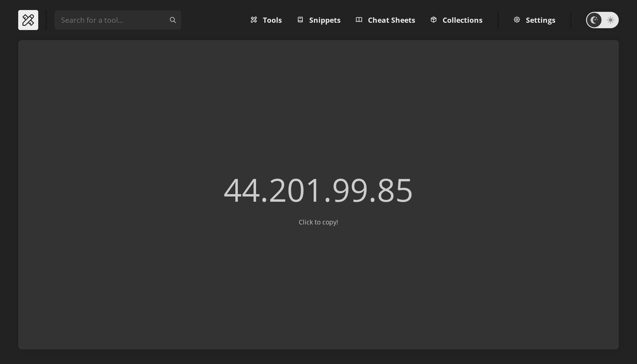Click the Collections package icon
637x364 pixels.
434,20
